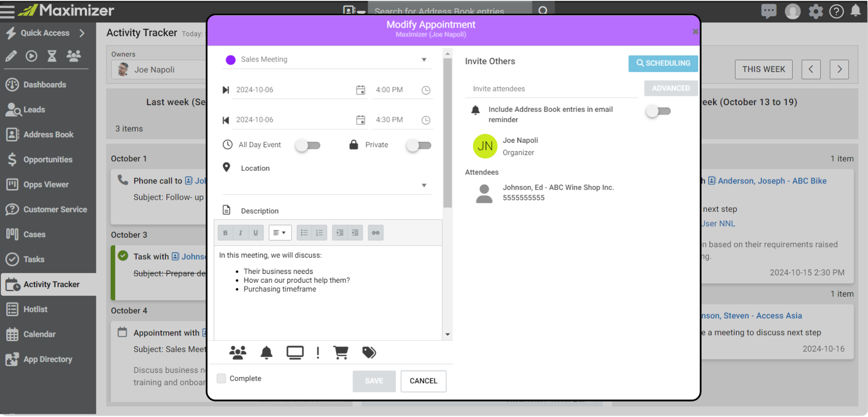Open the text alignment dropdown

click(x=280, y=233)
